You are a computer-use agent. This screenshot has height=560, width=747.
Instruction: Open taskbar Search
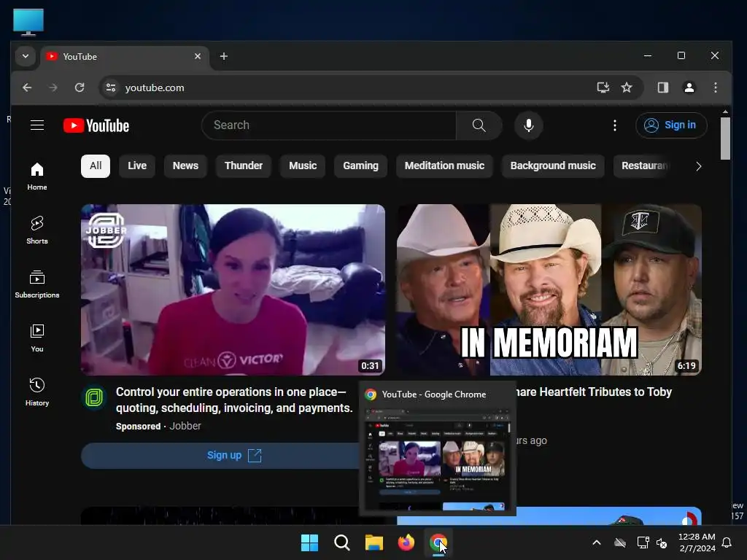(341, 542)
